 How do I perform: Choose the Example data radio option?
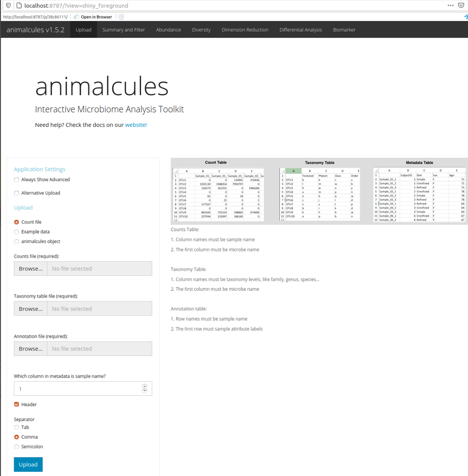[x=17, y=232]
